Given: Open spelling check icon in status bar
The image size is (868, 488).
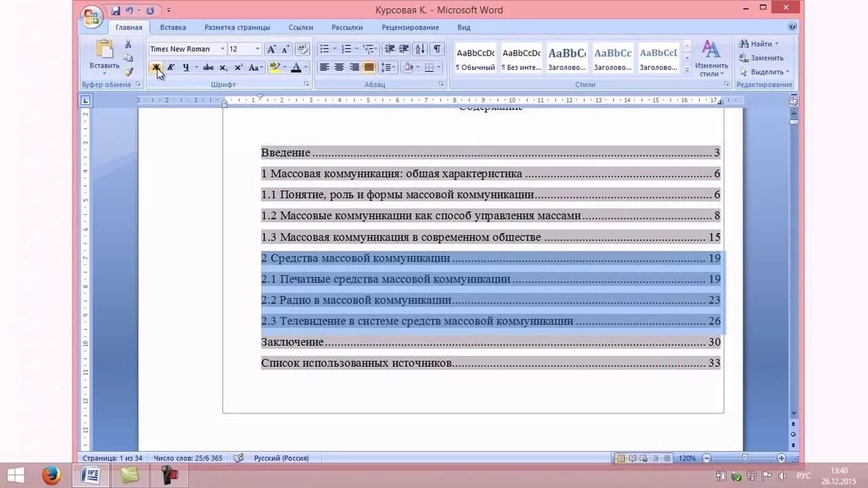Looking at the screenshot, I should pyautogui.click(x=238, y=458).
